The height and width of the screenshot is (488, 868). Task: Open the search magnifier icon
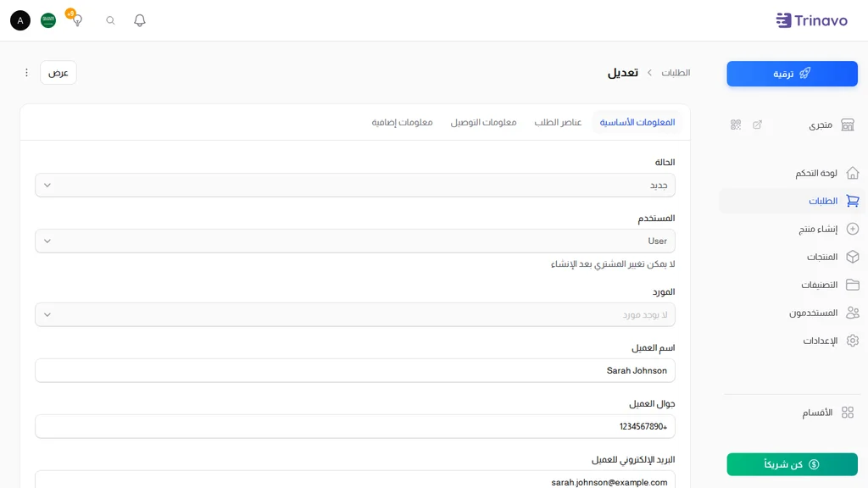pyautogui.click(x=111, y=20)
